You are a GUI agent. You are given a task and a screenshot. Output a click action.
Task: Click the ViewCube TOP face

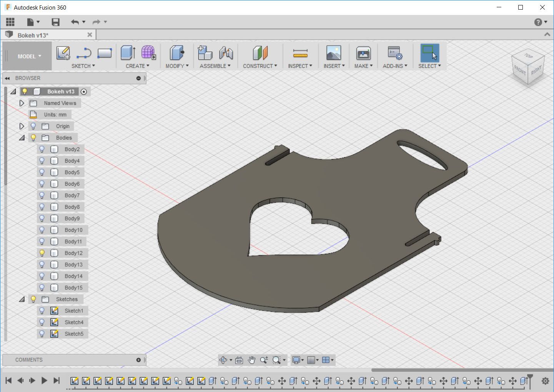pos(529,56)
